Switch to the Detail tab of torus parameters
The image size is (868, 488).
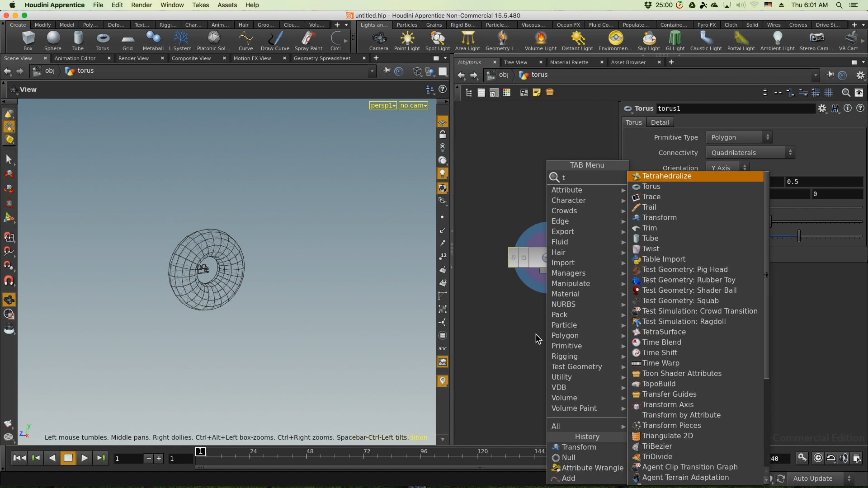[x=660, y=122]
